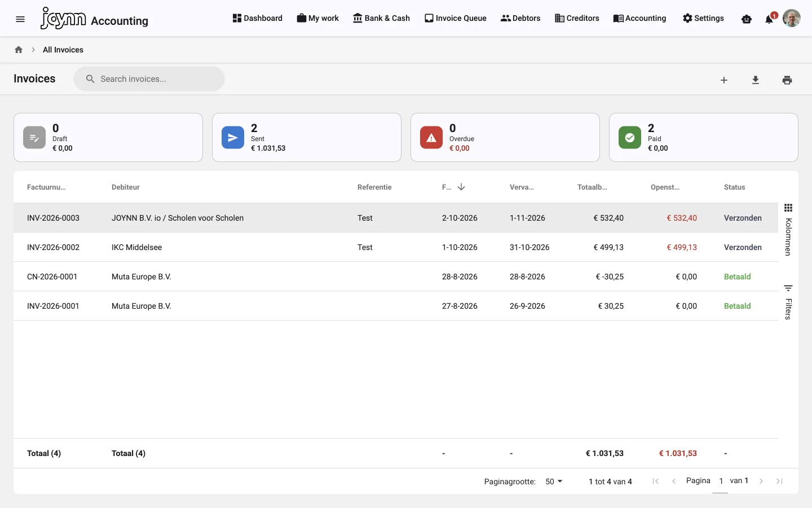This screenshot has height=508, width=812.
Task: Sort by the Status column header
Action: tap(734, 187)
